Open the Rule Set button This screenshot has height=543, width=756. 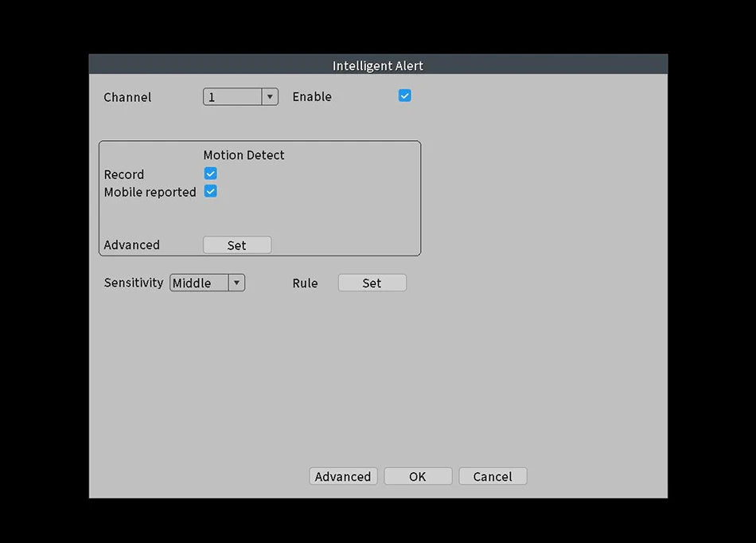[372, 283]
